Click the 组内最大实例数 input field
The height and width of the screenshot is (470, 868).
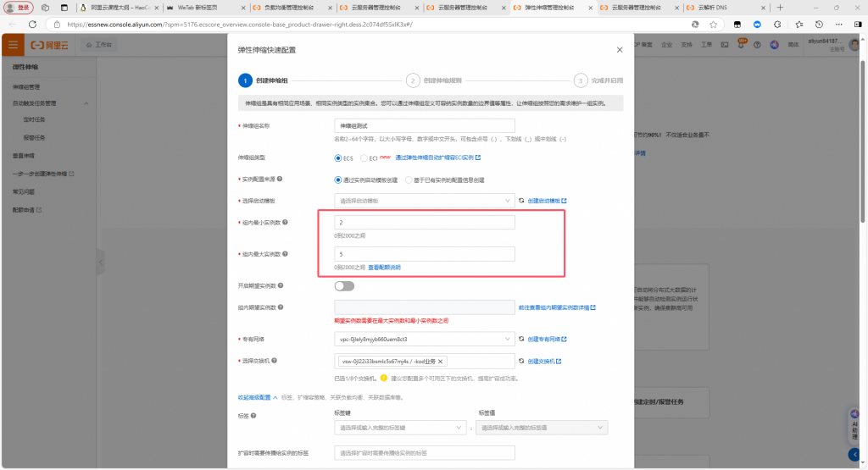click(425, 254)
